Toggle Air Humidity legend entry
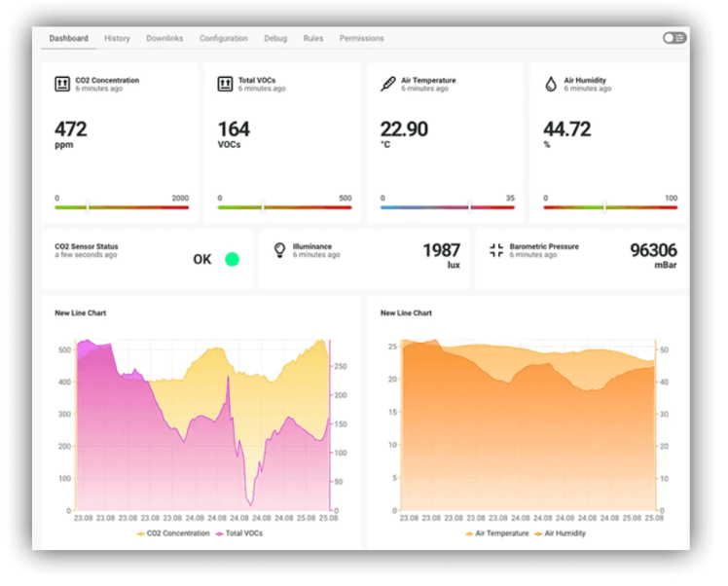Image resolution: width=728 pixels, height=586 pixels. tap(560, 533)
